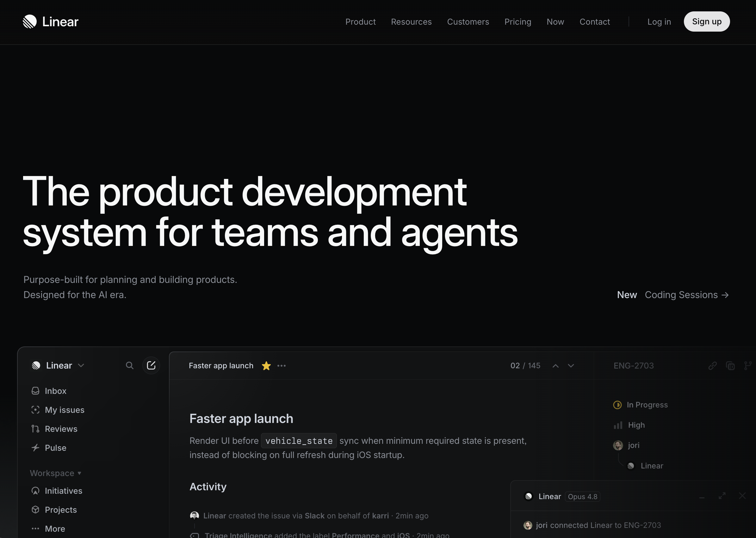
Task: Click the Sign up button
Action: tap(707, 21)
